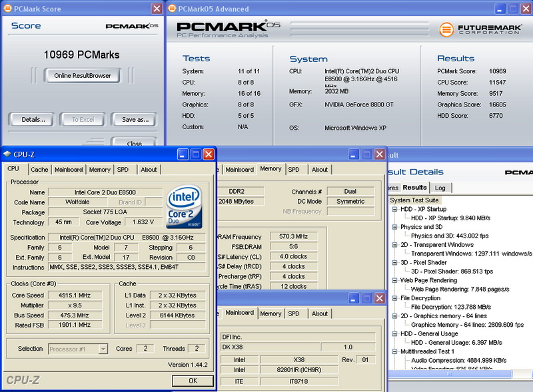Minimize the front CPU-Z window
The width and height of the screenshot is (533, 392).
[183, 154]
